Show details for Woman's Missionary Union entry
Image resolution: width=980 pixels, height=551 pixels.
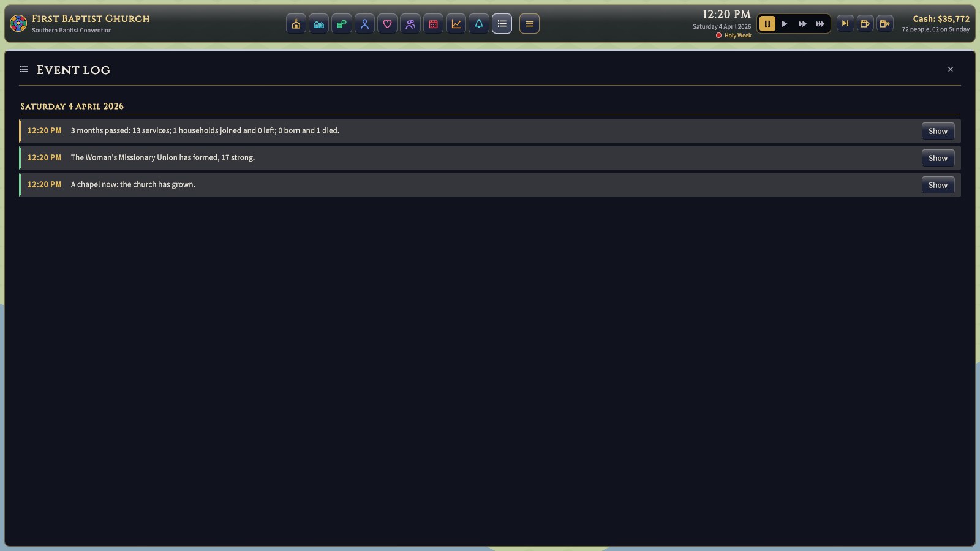coord(938,158)
